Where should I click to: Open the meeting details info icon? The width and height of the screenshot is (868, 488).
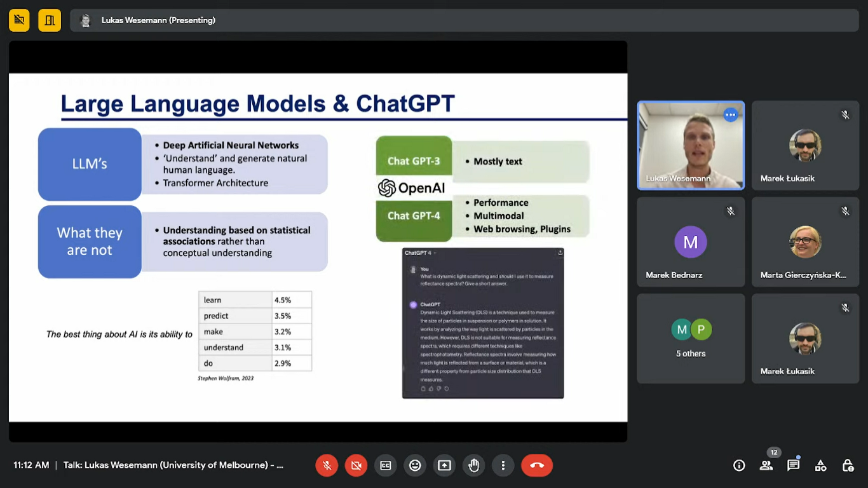coord(739,466)
